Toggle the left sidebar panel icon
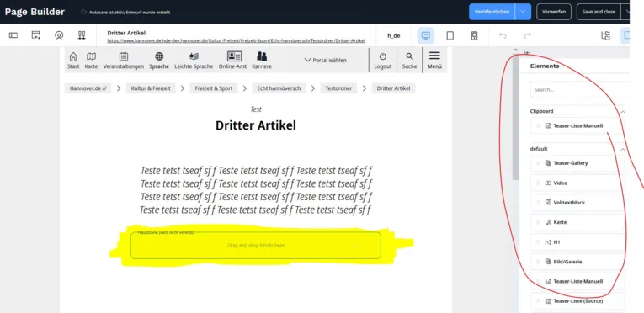The image size is (644, 313). [13, 35]
